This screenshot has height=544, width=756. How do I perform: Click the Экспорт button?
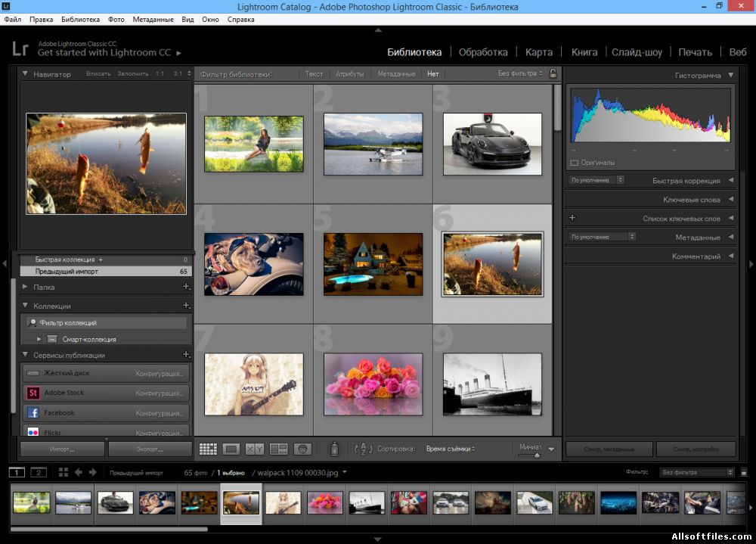(x=150, y=449)
